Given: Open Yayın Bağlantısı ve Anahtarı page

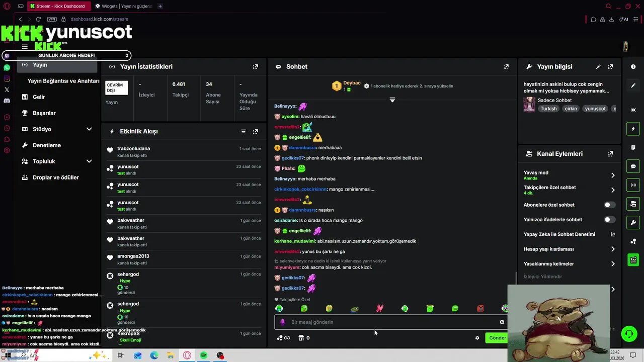Looking at the screenshot, I should (x=63, y=81).
